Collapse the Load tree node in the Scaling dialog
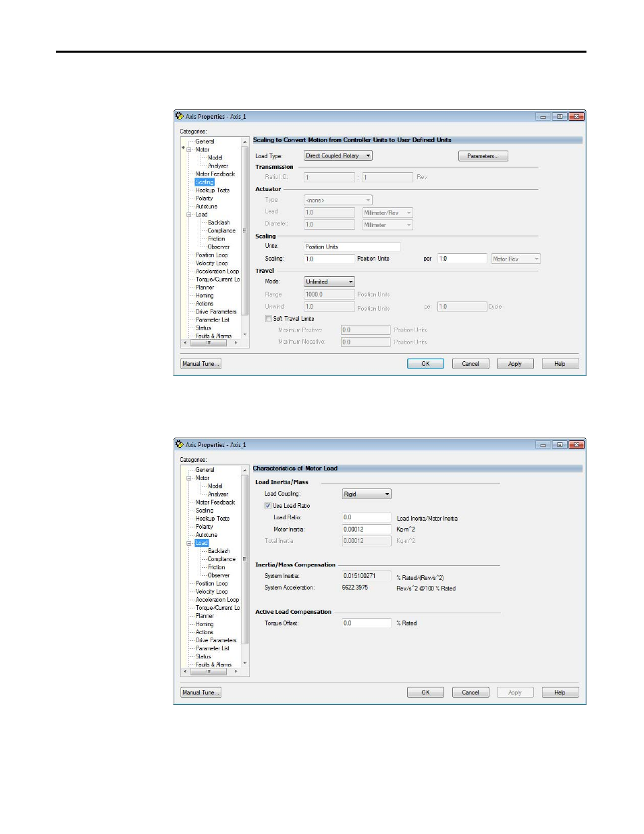The height and width of the screenshot is (834, 644). pos(190,215)
